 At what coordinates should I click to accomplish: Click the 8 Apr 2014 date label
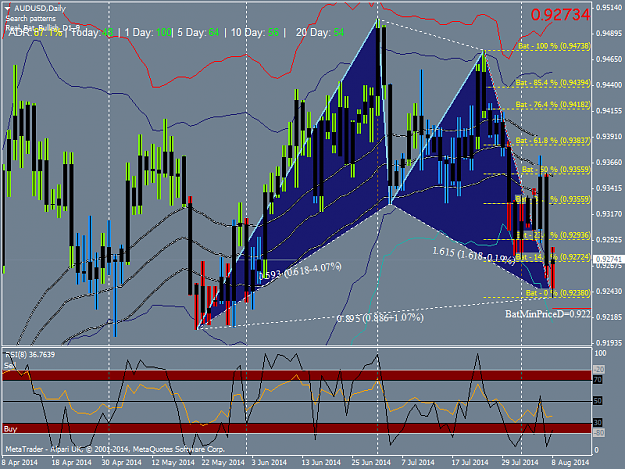20,463
